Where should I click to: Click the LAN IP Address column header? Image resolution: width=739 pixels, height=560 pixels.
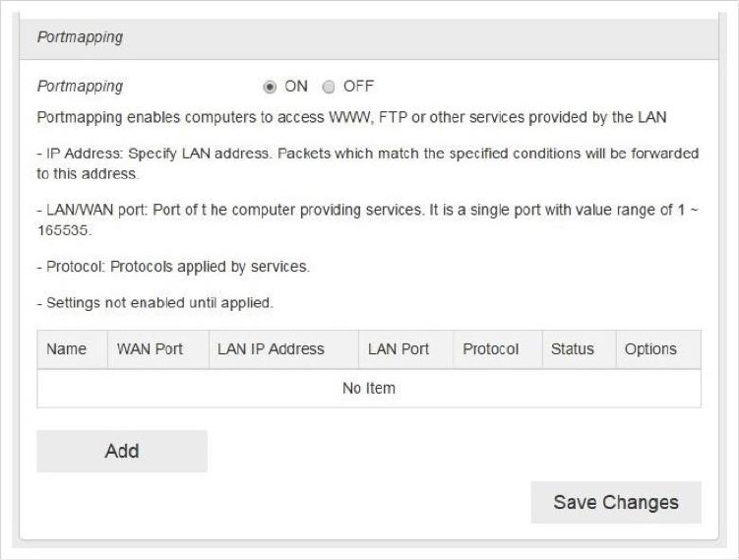pyautogui.click(x=270, y=349)
